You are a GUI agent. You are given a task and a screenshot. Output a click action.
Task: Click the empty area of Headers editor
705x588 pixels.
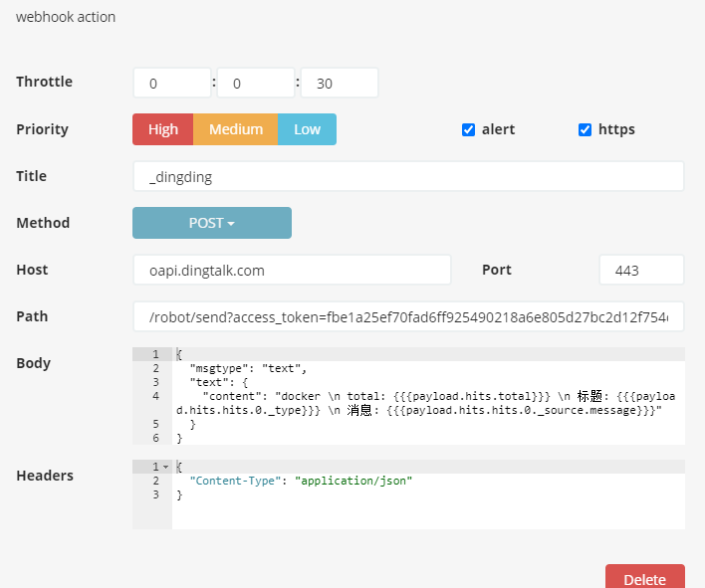tap(428, 514)
